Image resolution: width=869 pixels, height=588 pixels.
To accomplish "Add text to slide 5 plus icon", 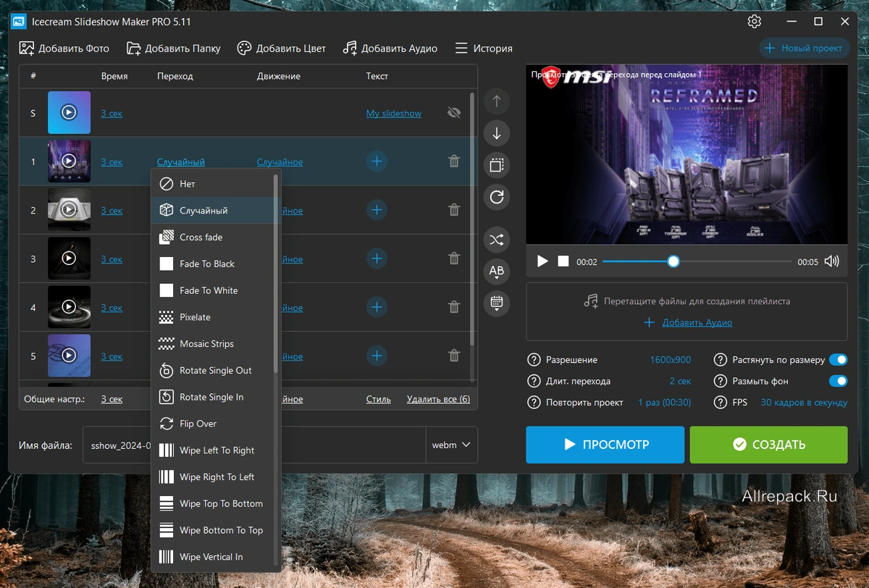I will tap(377, 356).
